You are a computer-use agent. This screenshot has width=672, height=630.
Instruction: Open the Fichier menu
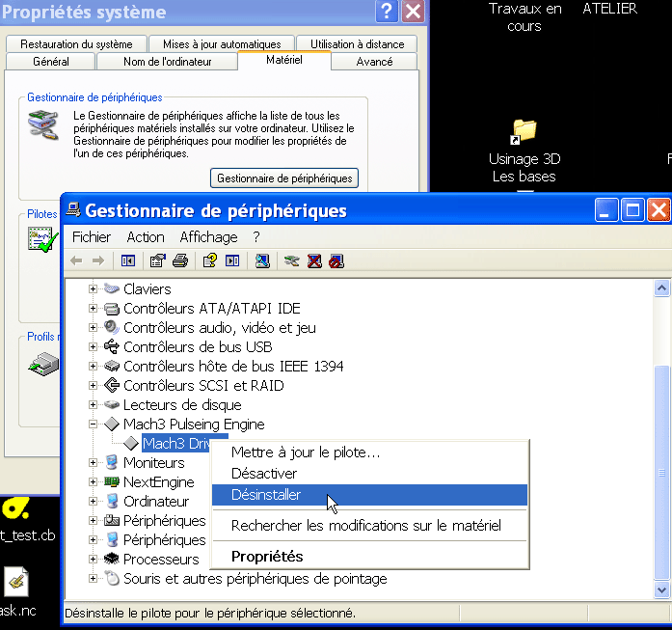click(x=92, y=237)
